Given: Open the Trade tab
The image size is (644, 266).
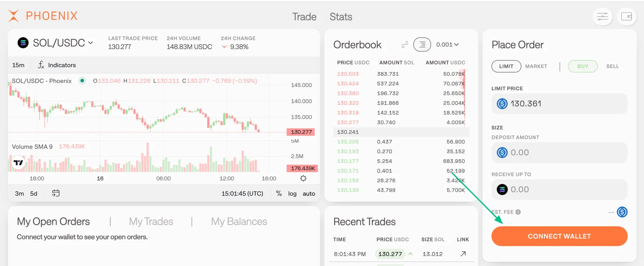Looking at the screenshot, I should [x=304, y=17].
